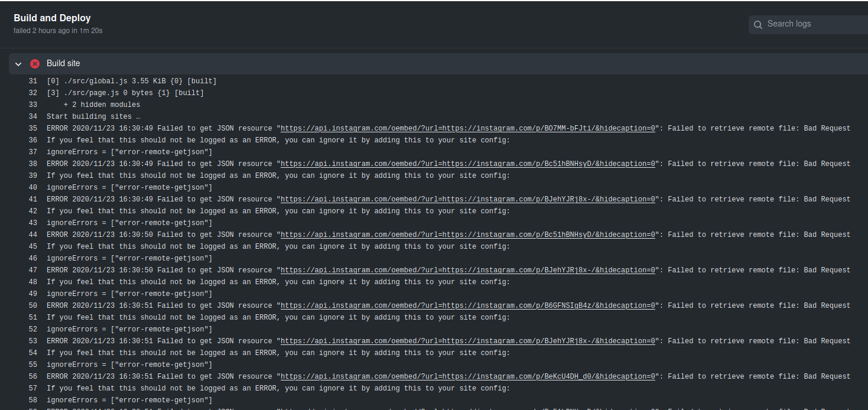Open the Instagram oembed link on line 44
This screenshot has height=410, width=868.
pos(467,235)
